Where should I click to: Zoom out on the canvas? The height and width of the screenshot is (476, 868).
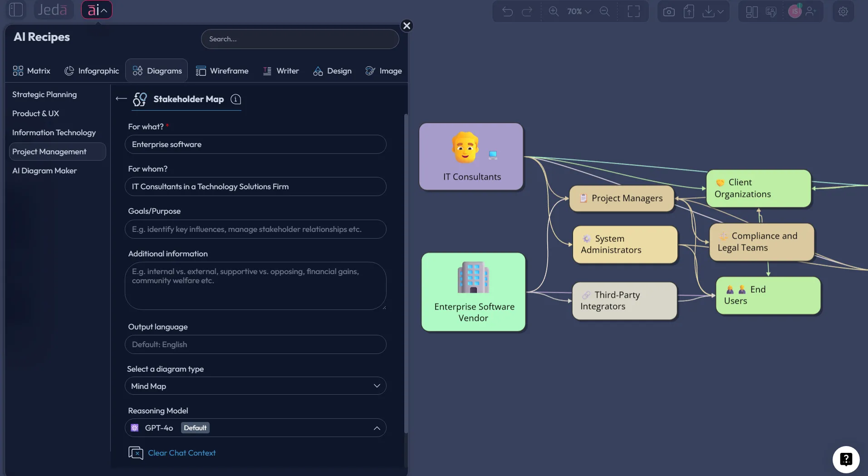pos(605,11)
